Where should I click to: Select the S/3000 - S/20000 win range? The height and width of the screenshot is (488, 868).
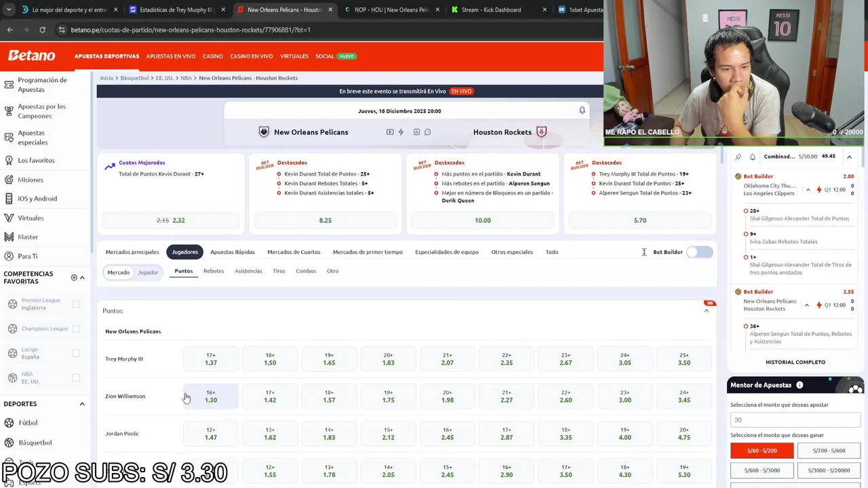829,470
